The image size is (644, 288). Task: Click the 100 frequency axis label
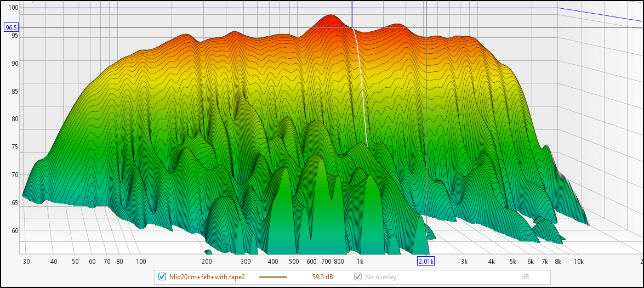[141, 261]
